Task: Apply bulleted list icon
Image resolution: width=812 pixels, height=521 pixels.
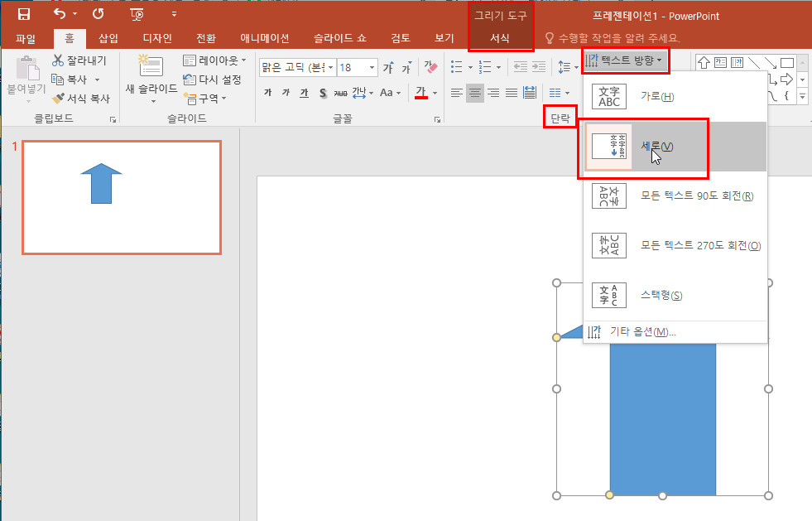Action: pos(457,67)
